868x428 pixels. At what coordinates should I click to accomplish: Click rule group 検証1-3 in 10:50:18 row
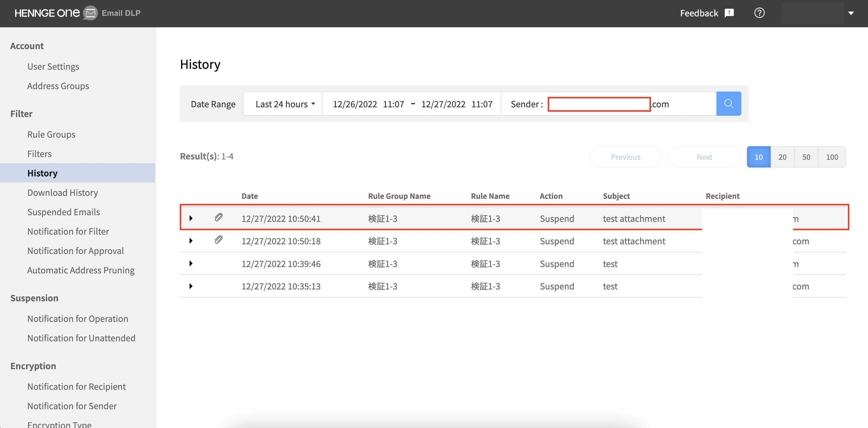point(383,241)
